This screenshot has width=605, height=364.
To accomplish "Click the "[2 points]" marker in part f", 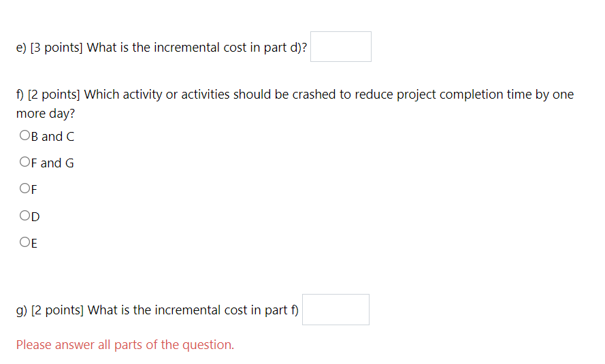I will point(54,95).
